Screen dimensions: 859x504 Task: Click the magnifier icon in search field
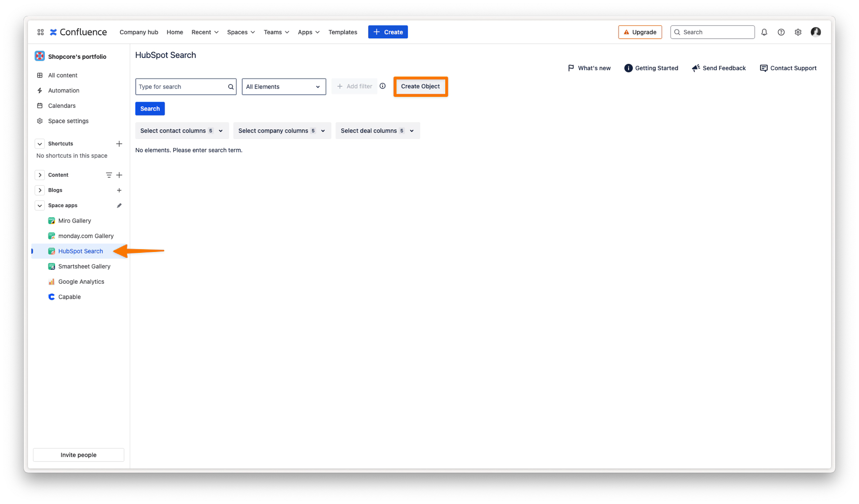click(x=230, y=87)
